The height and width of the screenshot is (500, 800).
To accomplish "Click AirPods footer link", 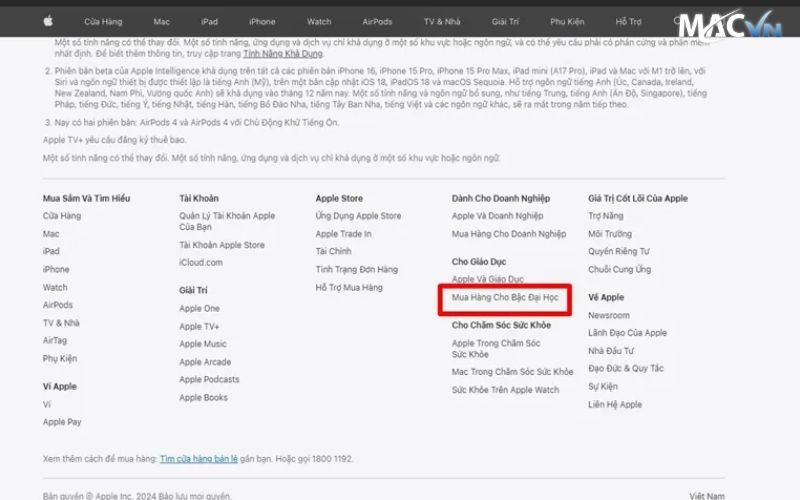I will click(58, 305).
